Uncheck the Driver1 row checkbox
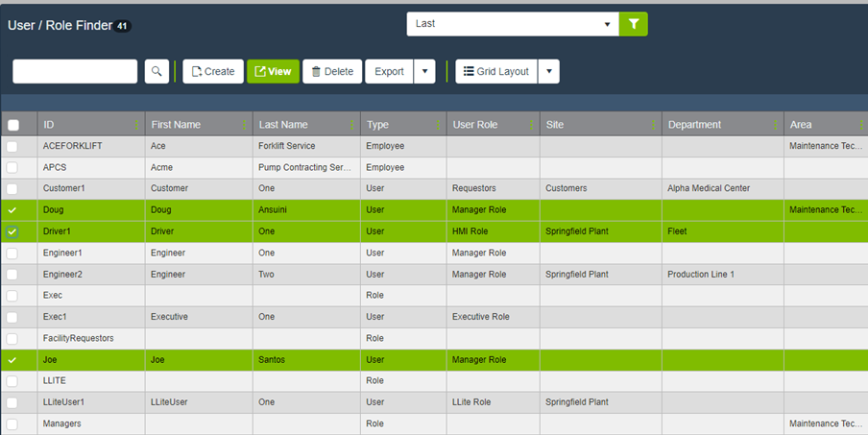Screen dimensions: 868x435 pyautogui.click(x=12, y=231)
